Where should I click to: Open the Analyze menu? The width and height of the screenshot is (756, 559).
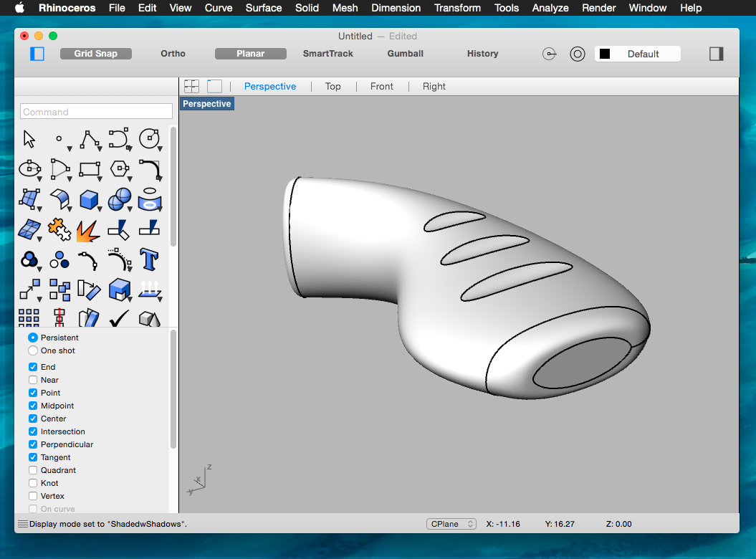[550, 8]
